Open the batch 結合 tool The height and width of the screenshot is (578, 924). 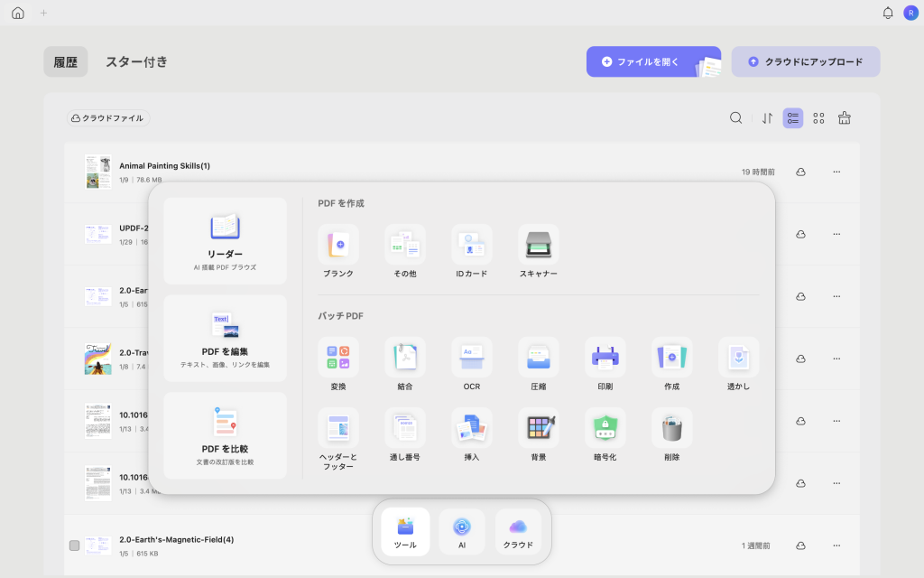point(405,364)
